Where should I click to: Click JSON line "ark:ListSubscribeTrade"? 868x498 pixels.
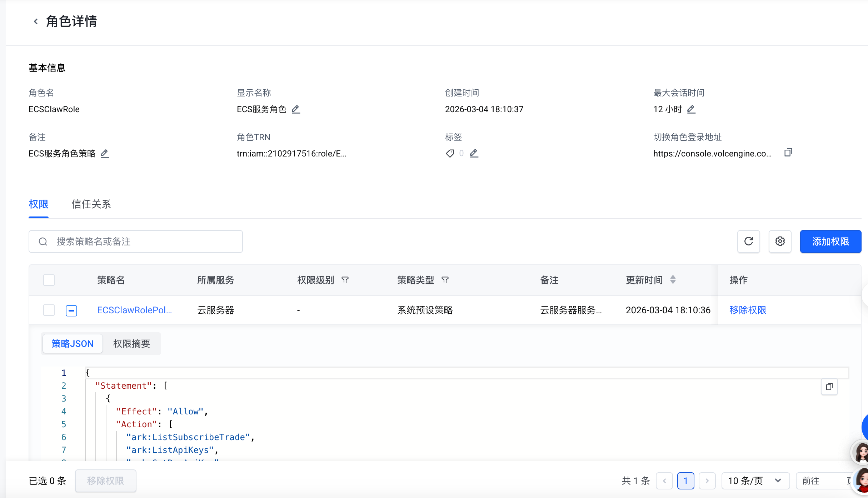coord(188,437)
